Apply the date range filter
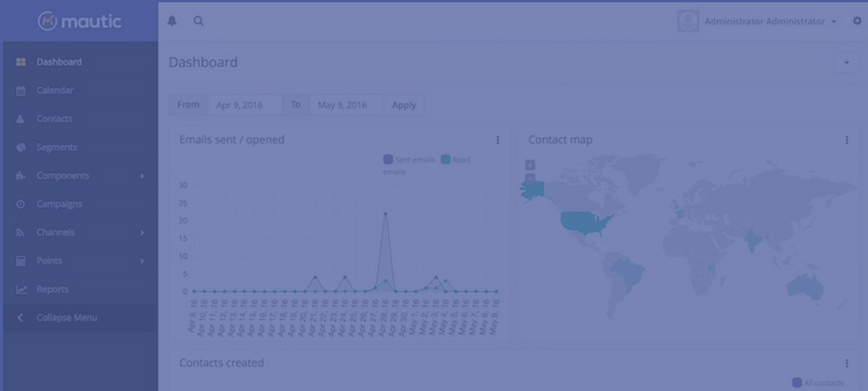Screen dimensions: 868x391 tap(404, 105)
